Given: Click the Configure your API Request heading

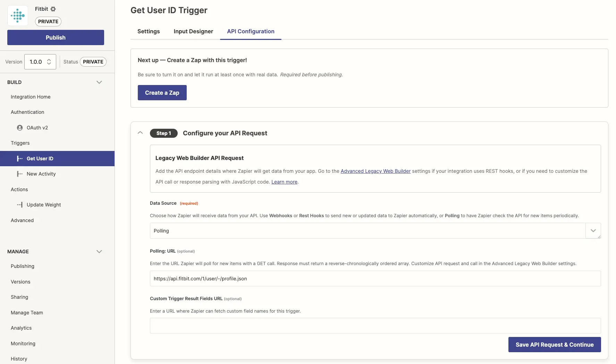Looking at the screenshot, I should pyautogui.click(x=225, y=133).
